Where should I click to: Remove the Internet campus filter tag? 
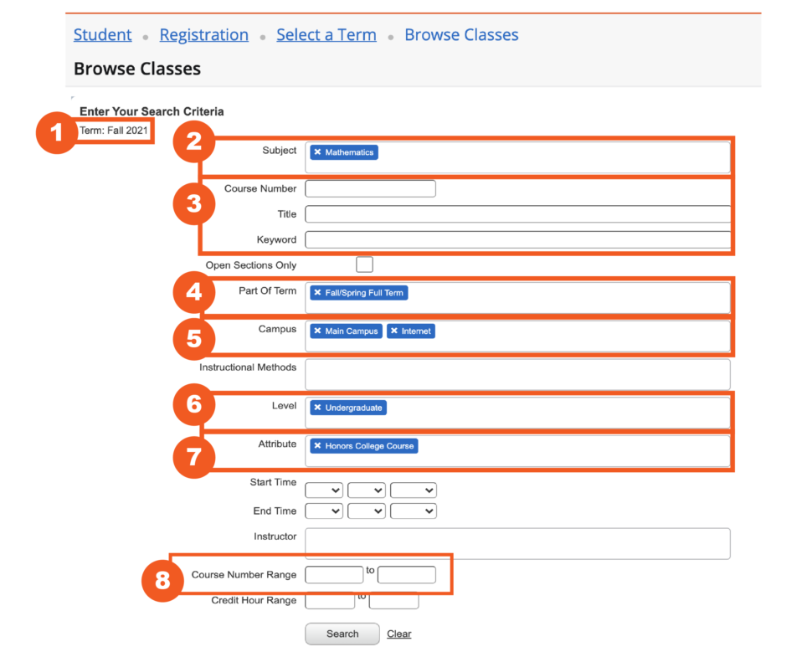(394, 331)
